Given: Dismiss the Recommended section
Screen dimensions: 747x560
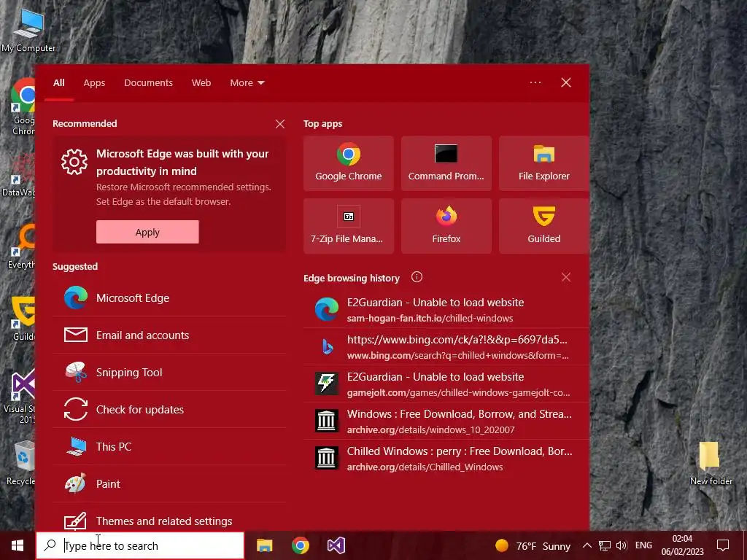Looking at the screenshot, I should (x=280, y=124).
